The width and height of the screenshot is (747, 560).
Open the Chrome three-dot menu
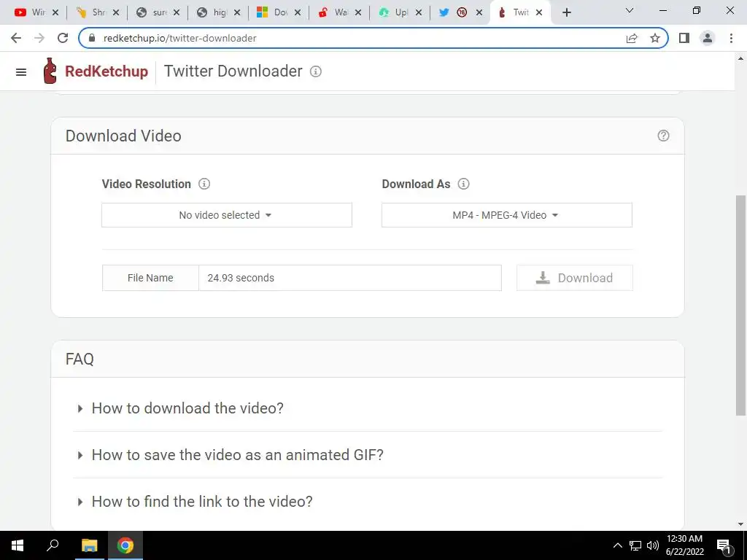731,38
